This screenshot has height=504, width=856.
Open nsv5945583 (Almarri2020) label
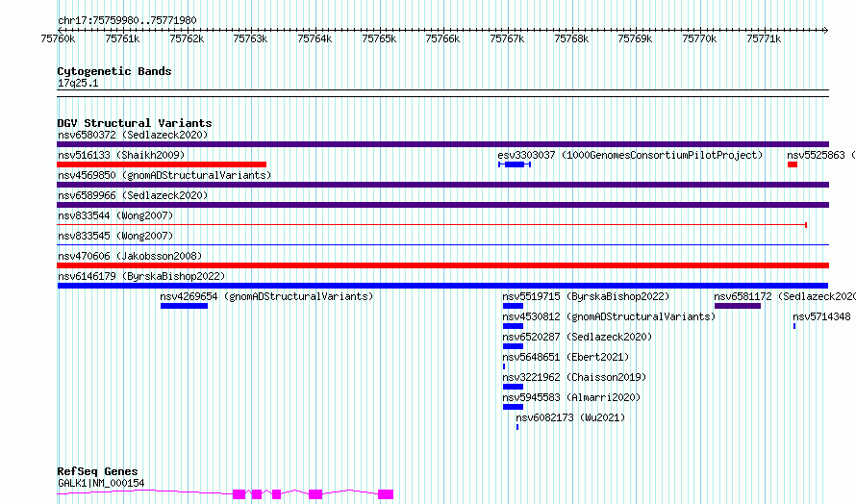[x=571, y=397]
